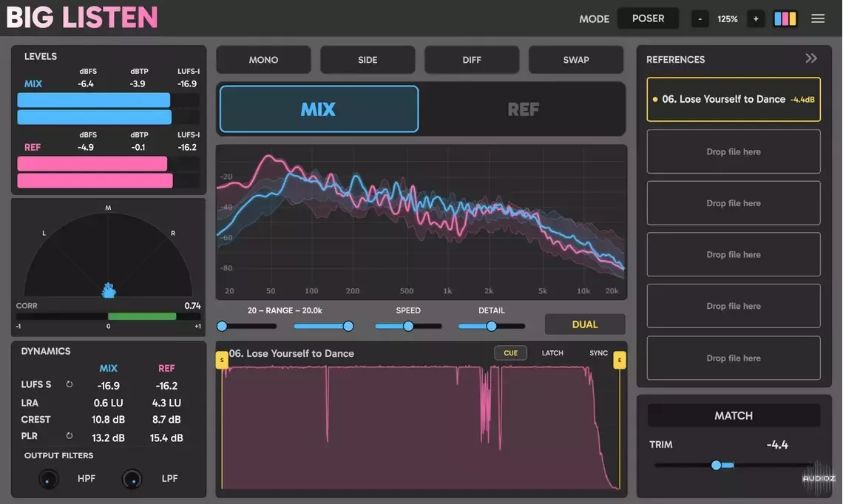
Task: Click the waveform title 06. Lose Yourself to Dance
Action: 291,353
